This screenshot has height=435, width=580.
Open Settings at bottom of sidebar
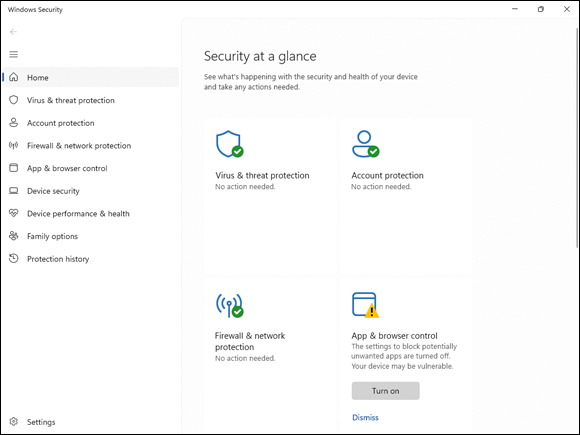point(91,422)
